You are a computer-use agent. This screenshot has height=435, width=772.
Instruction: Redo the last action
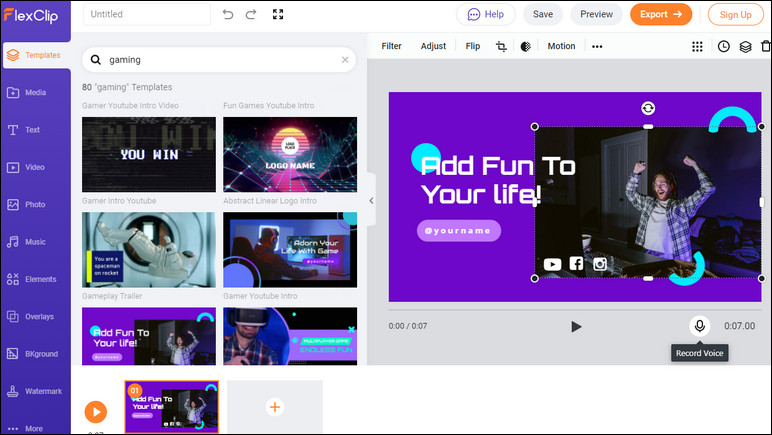[251, 14]
